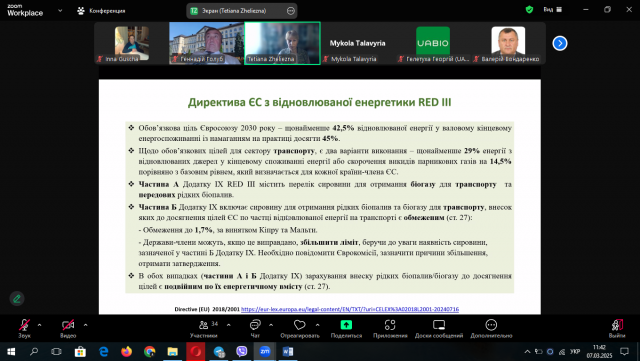The image size is (640, 361).
Task: Click the Выйти leave meeting button
Action: click(x=617, y=328)
